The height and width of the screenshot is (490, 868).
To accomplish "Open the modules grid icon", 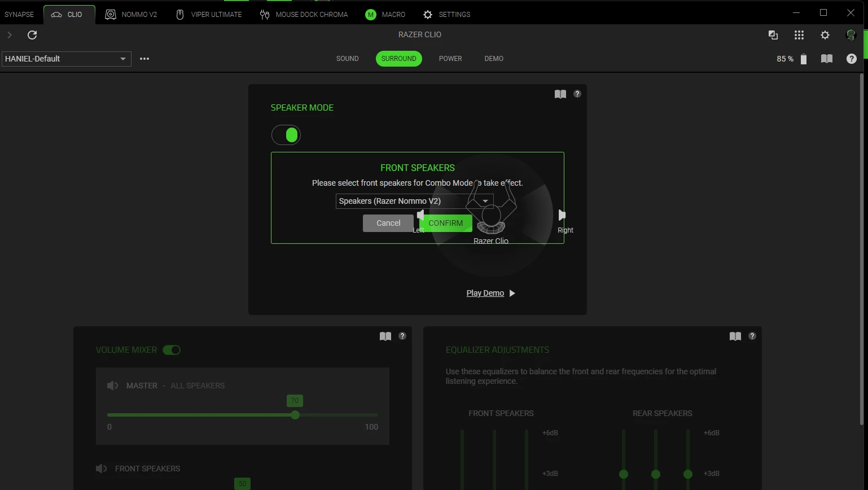I will point(799,35).
